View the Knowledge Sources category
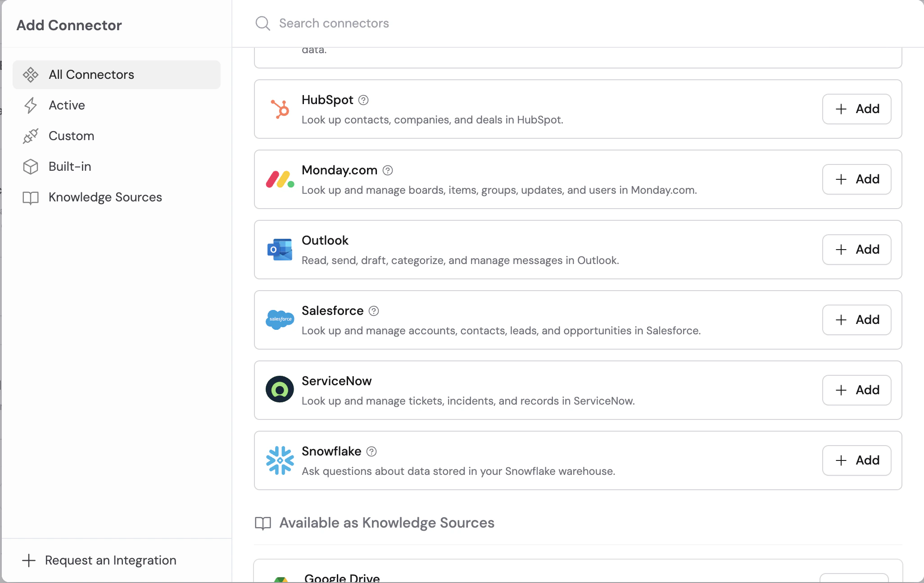The width and height of the screenshot is (924, 583). click(117, 197)
